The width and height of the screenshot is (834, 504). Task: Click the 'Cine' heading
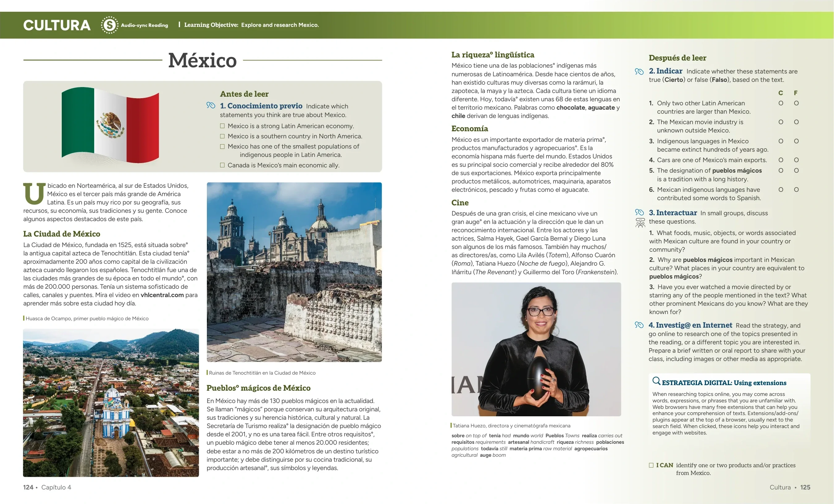click(x=460, y=203)
